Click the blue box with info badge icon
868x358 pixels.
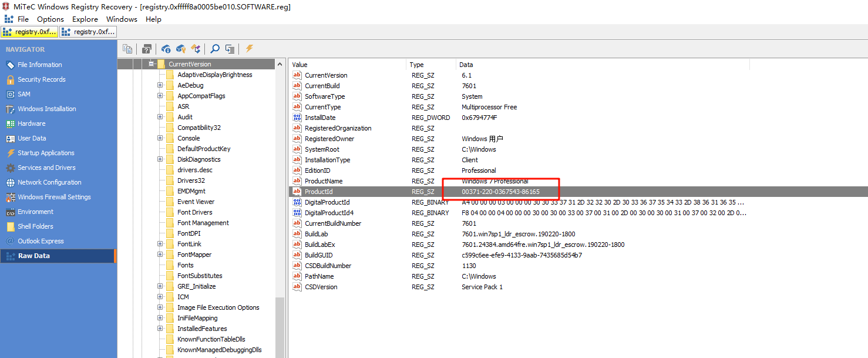[166, 49]
